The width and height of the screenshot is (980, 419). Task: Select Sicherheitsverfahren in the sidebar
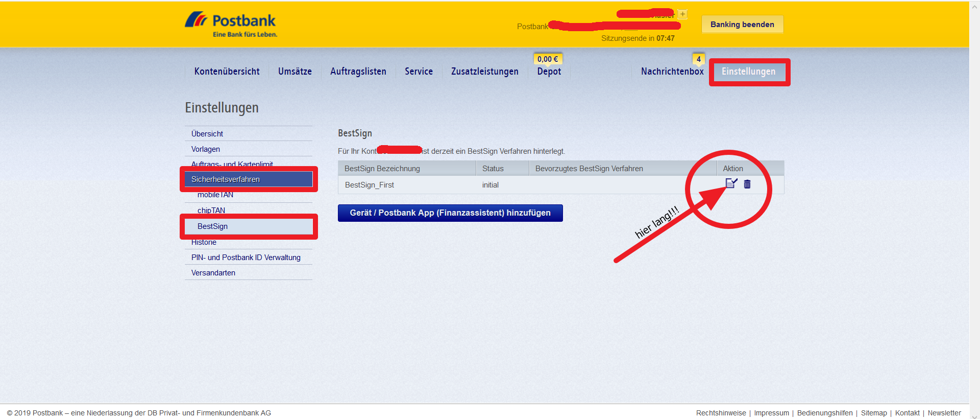point(249,179)
